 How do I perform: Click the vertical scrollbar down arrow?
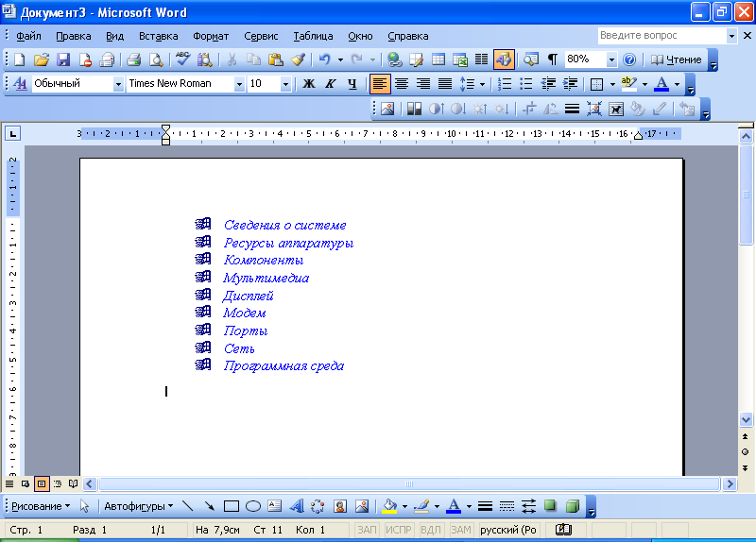(x=746, y=419)
